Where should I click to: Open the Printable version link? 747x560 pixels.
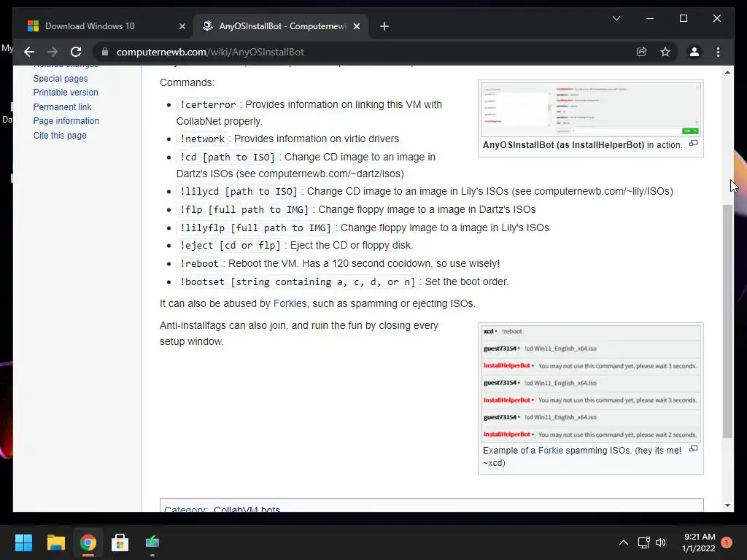click(x=66, y=93)
